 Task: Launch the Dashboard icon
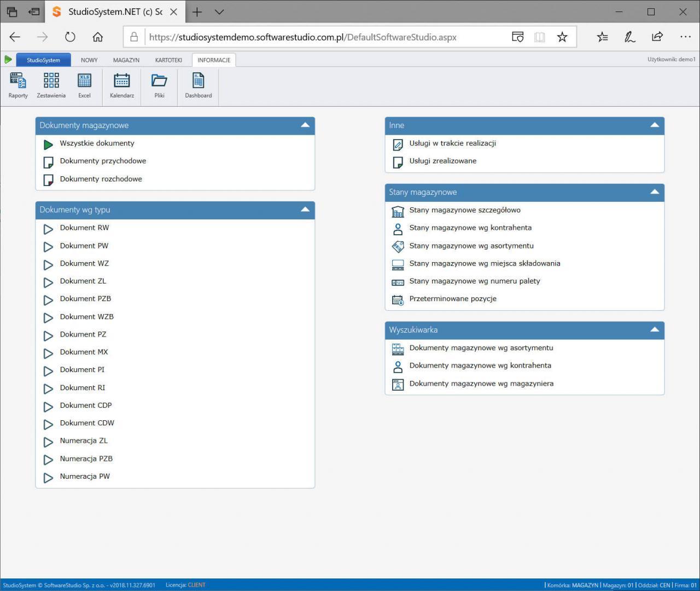click(198, 85)
